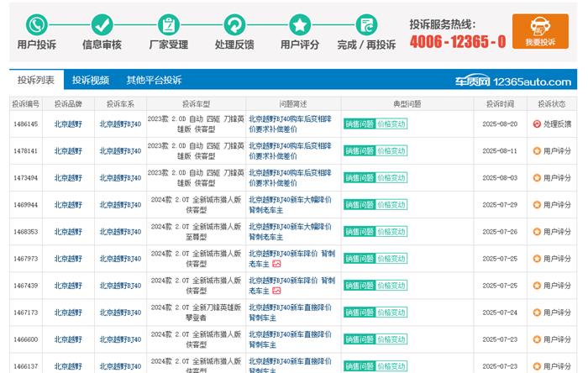588x373 pixels.
Task: Click 价格变动 tag in complaint 1469944 row
Action: (x=391, y=205)
